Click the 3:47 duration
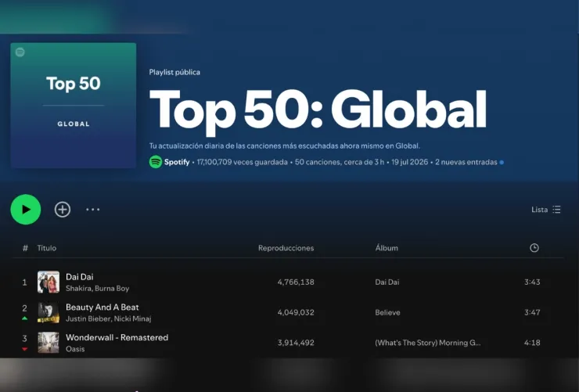579x392 pixels. click(x=532, y=312)
